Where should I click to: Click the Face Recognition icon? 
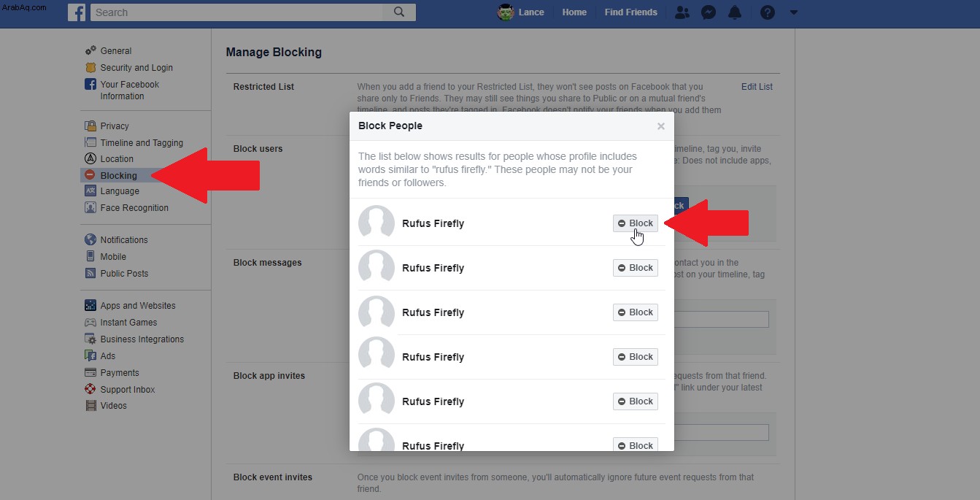(x=90, y=208)
